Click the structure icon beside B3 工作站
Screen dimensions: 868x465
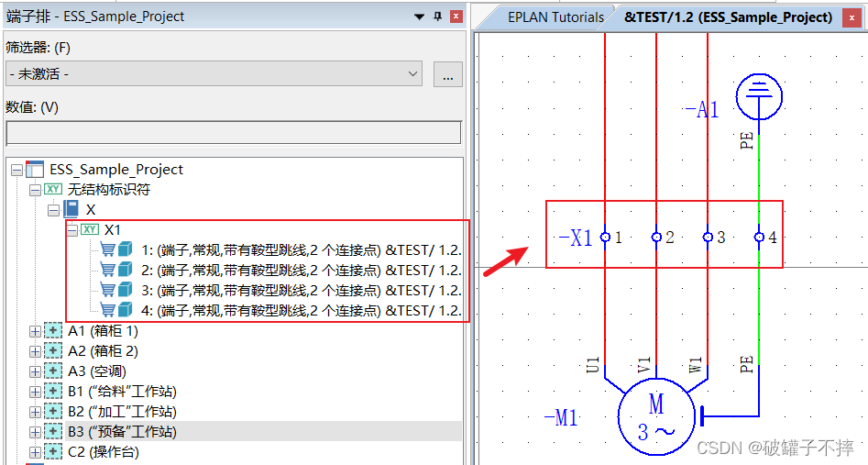point(53,431)
